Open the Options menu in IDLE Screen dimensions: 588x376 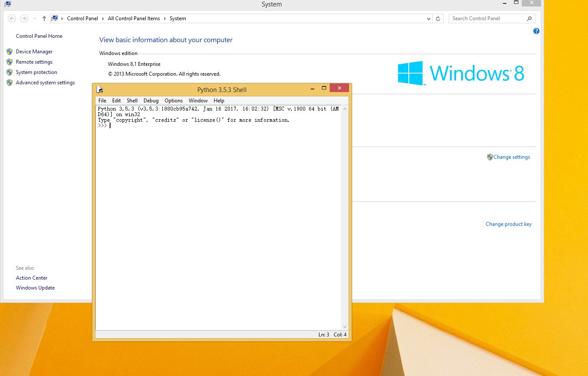[174, 100]
